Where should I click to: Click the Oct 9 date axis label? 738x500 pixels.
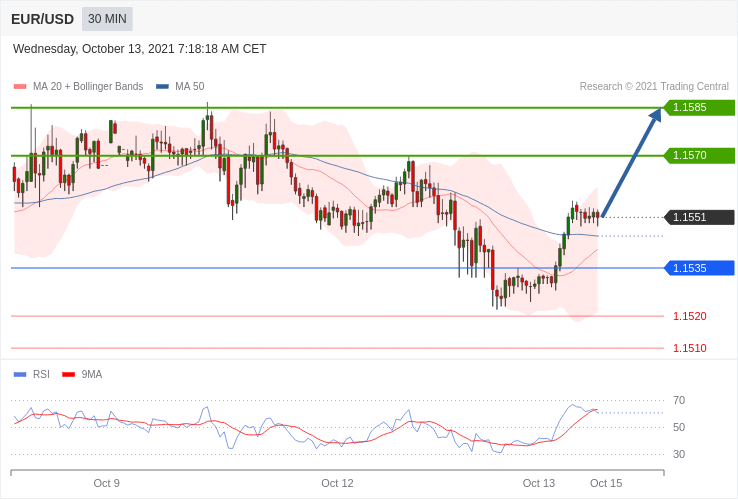pos(106,484)
